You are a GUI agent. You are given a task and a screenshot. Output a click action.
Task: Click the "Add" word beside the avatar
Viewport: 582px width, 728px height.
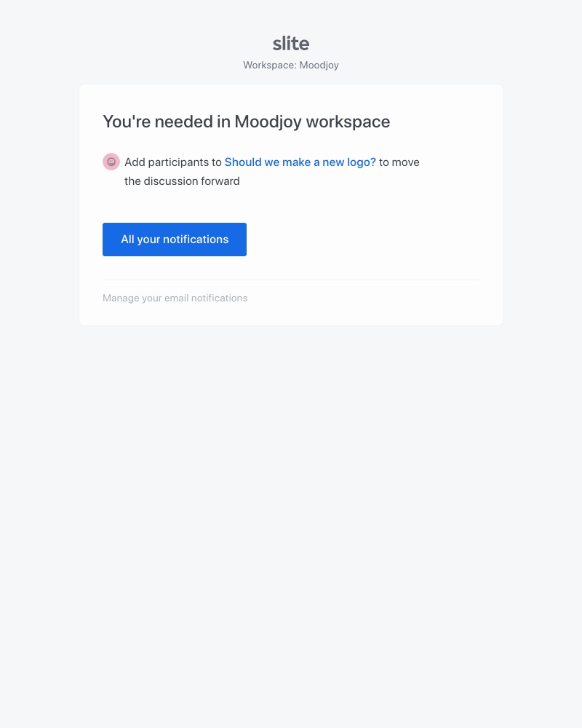point(135,162)
